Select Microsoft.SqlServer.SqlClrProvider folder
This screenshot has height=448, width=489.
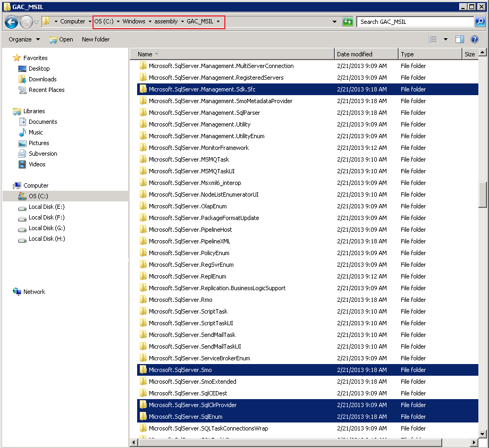click(308, 405)
